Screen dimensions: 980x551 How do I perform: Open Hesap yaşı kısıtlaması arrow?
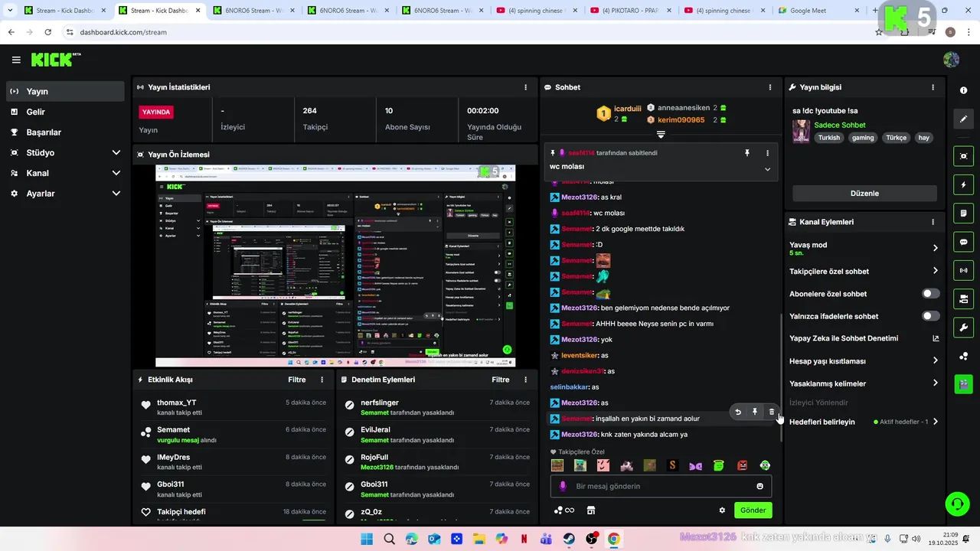click(935, 360)
